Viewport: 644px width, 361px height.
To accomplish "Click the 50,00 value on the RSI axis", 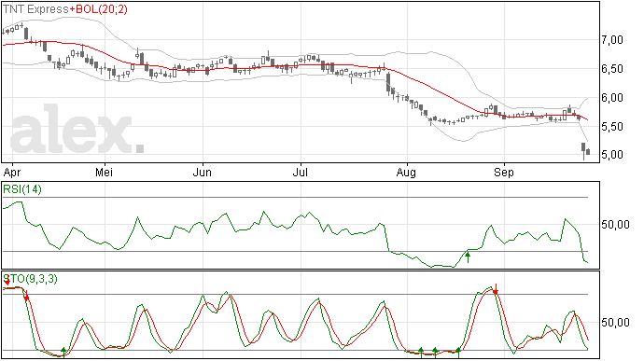I will 615,224.
